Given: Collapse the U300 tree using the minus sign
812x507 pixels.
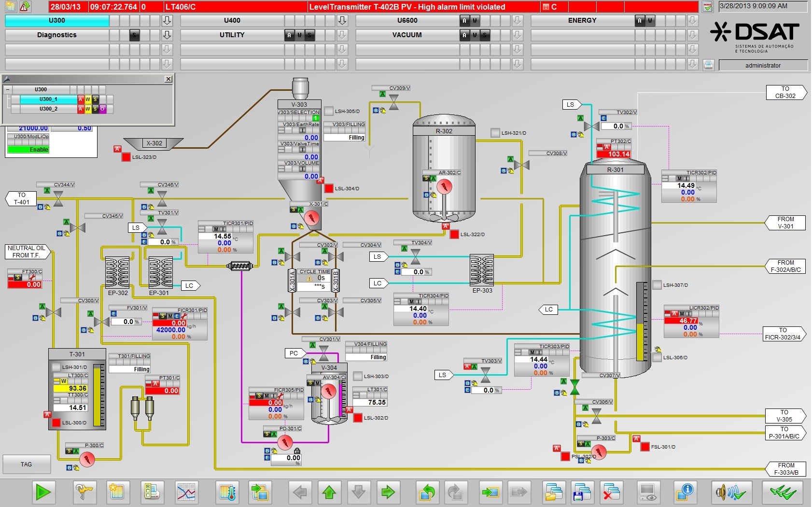Looking at the screenshot, I should (7, 89).
